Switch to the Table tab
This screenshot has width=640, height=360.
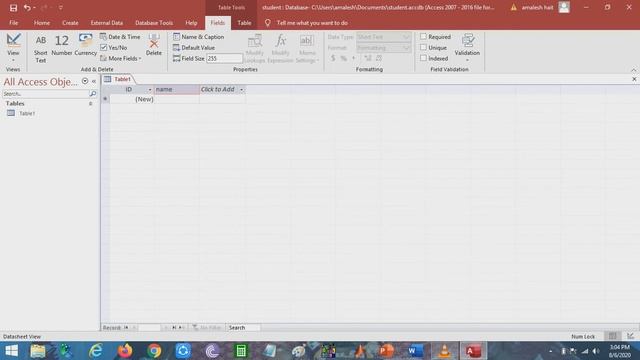[244, 23]
